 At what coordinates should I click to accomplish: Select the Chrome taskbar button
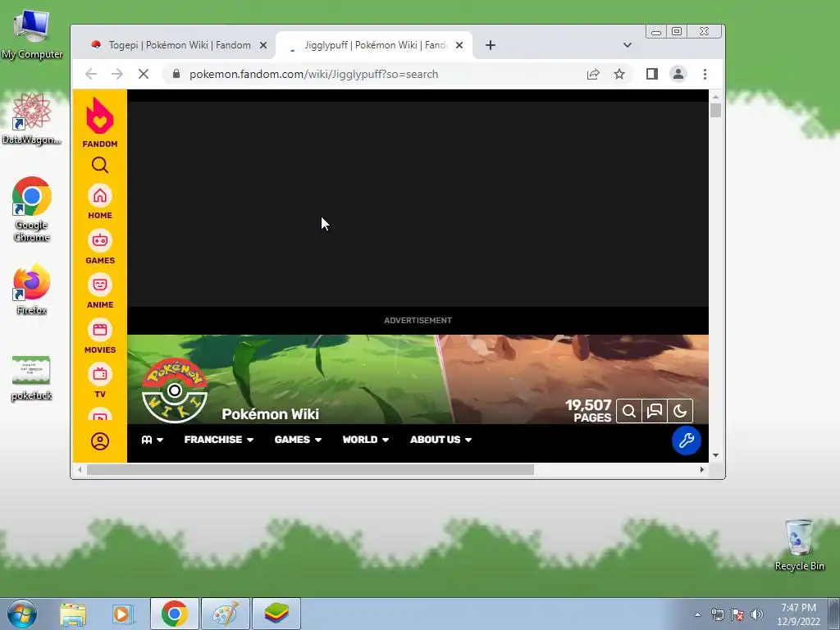coord(175,614)
